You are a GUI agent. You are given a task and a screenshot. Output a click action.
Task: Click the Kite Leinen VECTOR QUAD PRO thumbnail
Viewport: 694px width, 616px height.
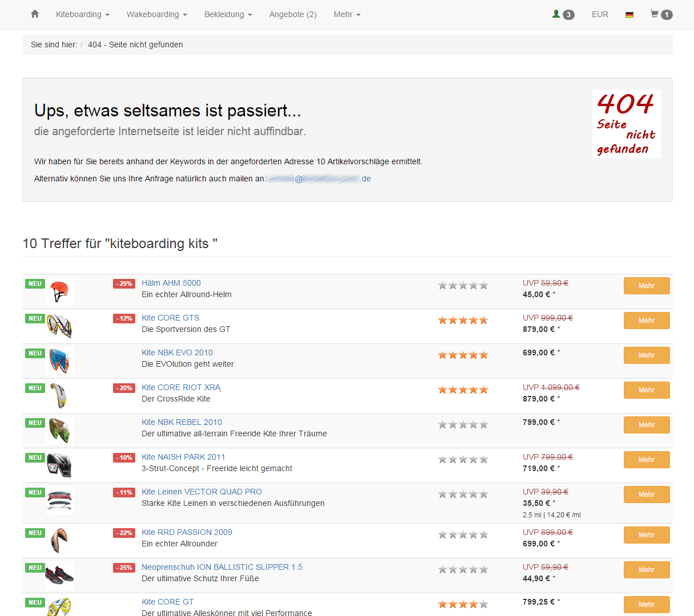(59, 500)
